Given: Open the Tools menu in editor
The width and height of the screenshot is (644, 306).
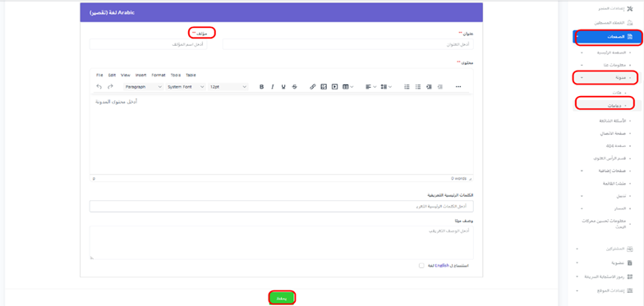Looking at the screenshot, I should (x=176, y=75).
